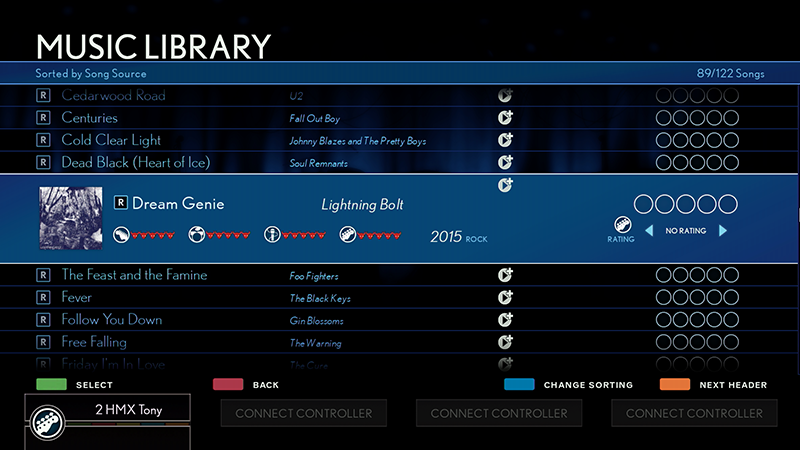Click the guitar difficulty icon for Dream Genie
Image resolution: width=800 pixels, height=450 pixels.
[x=121, y=236]
